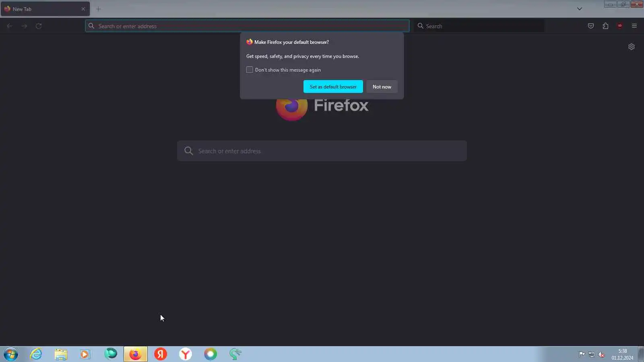Open the colorful ring taskbar icon

tap(211, 354)
